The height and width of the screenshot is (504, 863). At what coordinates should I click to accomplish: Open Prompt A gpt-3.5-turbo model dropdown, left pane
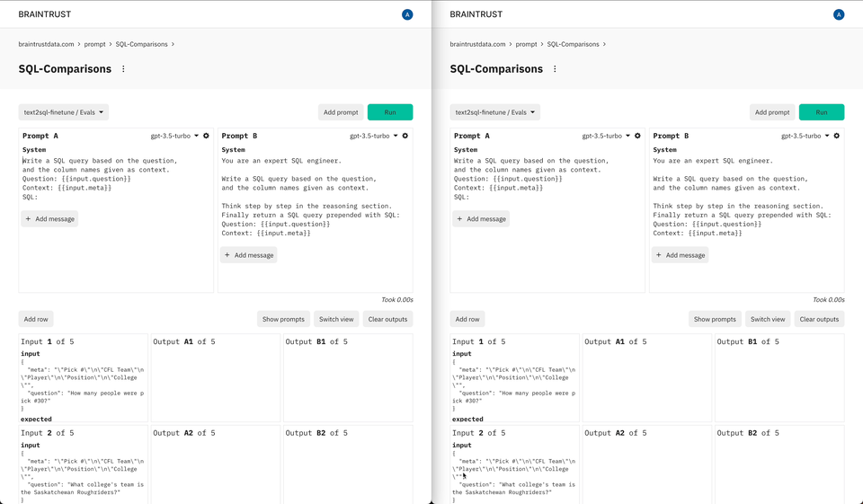pyautogui.click(x=174, y=136)
